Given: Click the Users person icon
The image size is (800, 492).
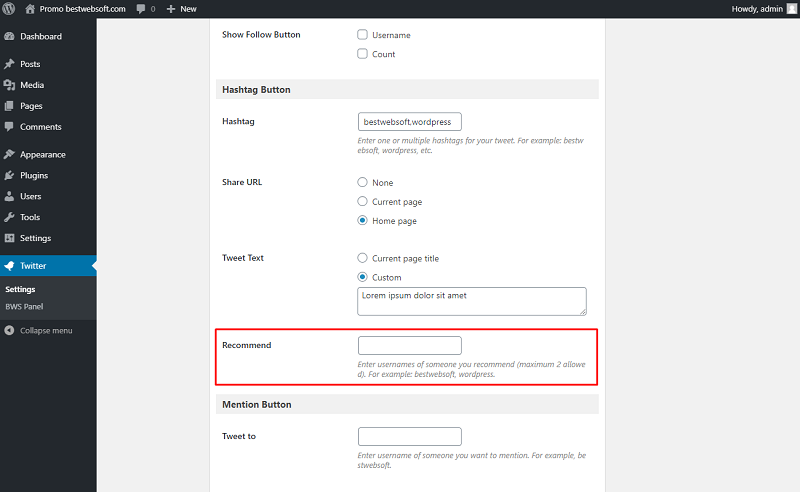Looking at the screenshot, I should click(9, 196).
